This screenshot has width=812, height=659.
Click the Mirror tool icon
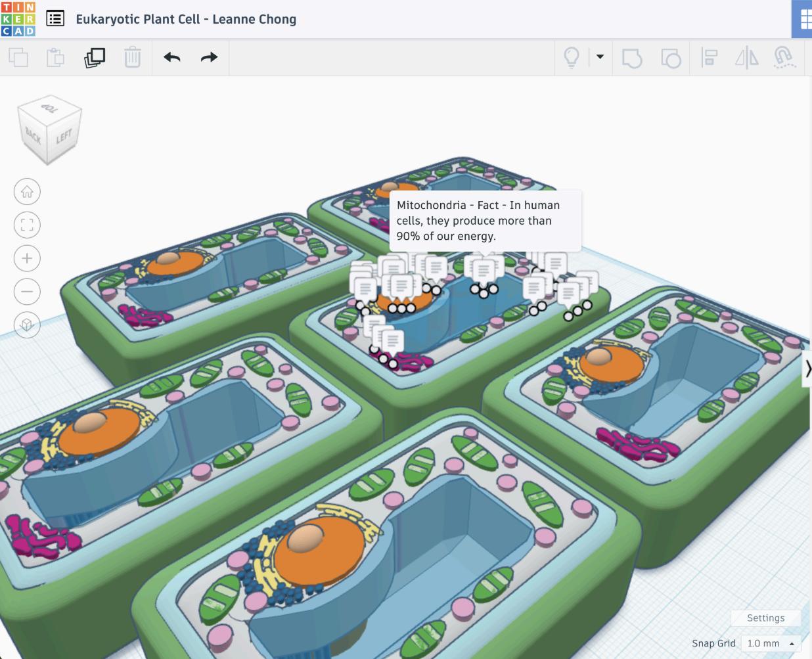[746, 57]
